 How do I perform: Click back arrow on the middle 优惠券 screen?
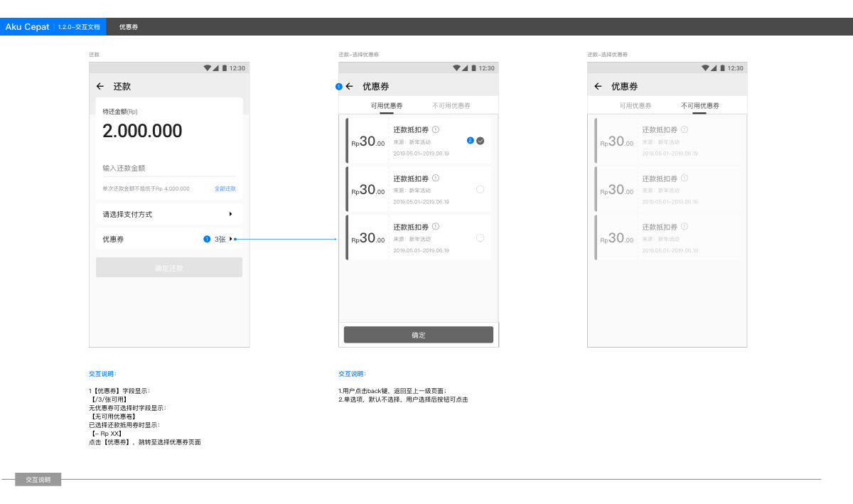point(349,86)
